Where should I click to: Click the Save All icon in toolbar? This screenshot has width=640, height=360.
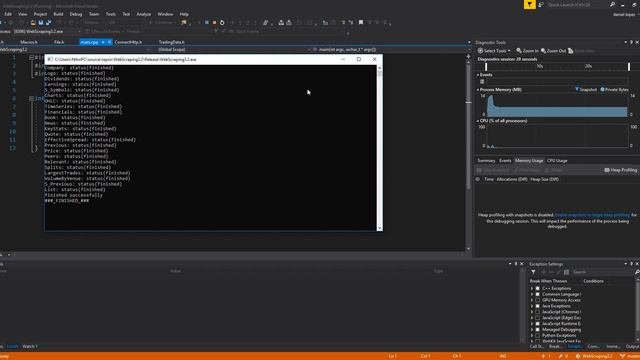pyautogui.click(x=49, y=22)
